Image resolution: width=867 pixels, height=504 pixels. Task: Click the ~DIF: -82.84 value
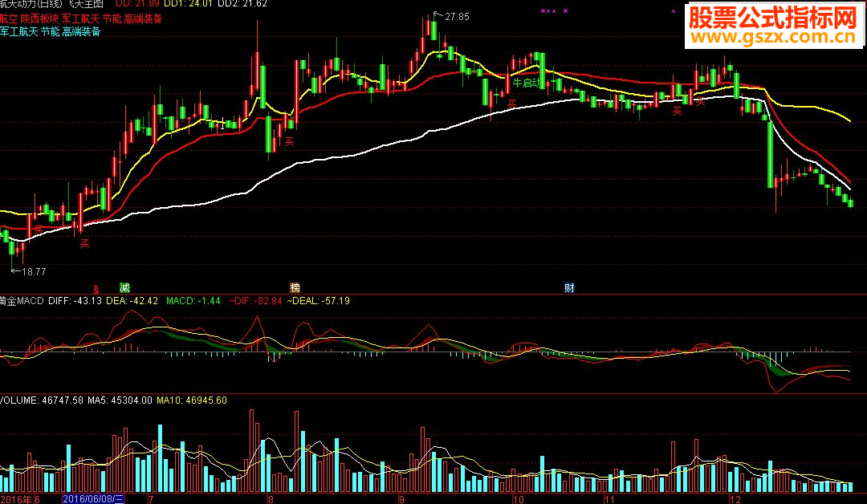[x=255, y=301]
